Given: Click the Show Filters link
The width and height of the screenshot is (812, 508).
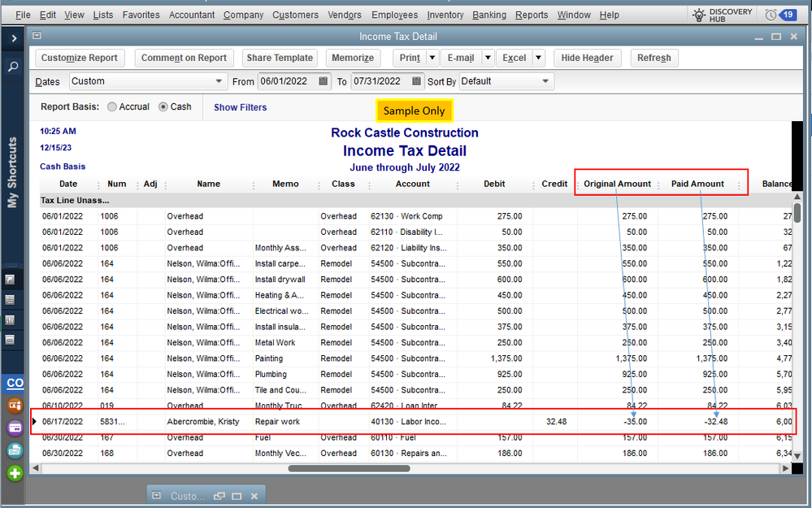Looking at the screenshot, I should 240,107.
